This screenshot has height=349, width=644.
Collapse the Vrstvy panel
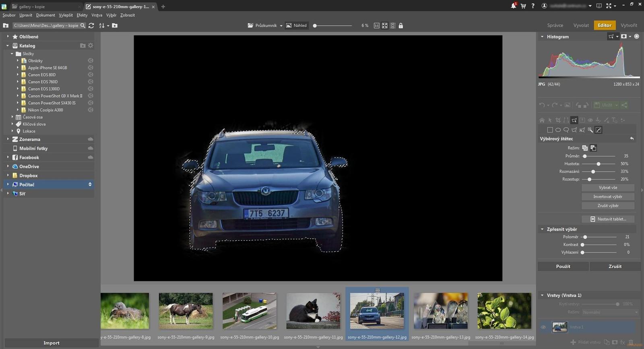pyautogui.click(x=542, y=295)
